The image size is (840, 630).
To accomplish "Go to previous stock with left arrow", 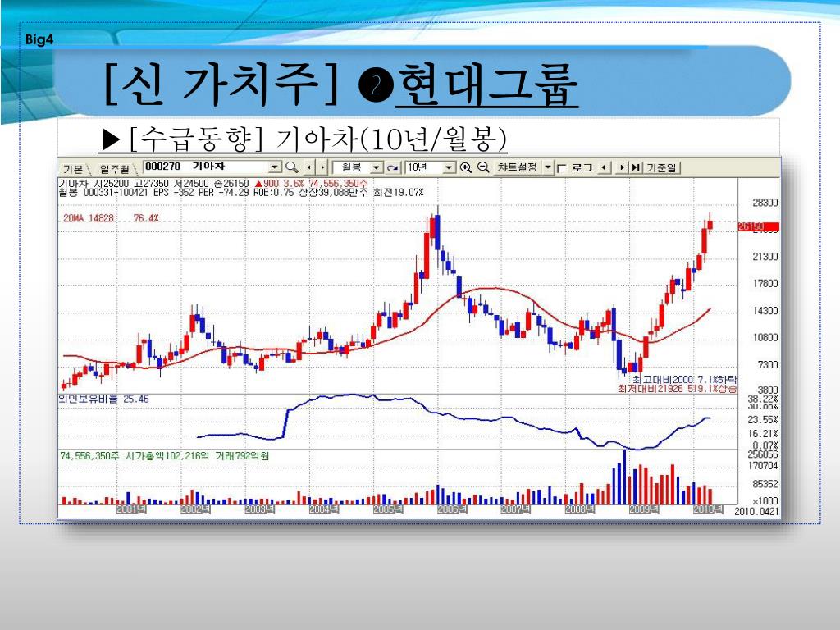I will pos(309,167).
